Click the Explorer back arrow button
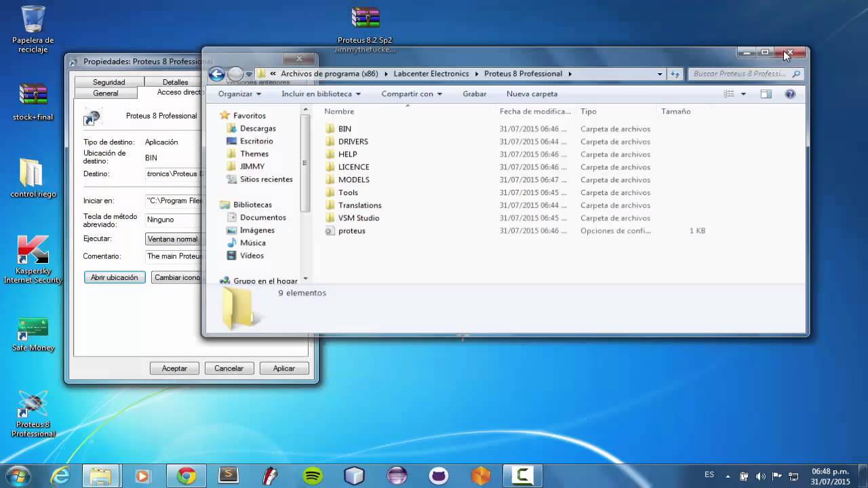 pos(217,74)
